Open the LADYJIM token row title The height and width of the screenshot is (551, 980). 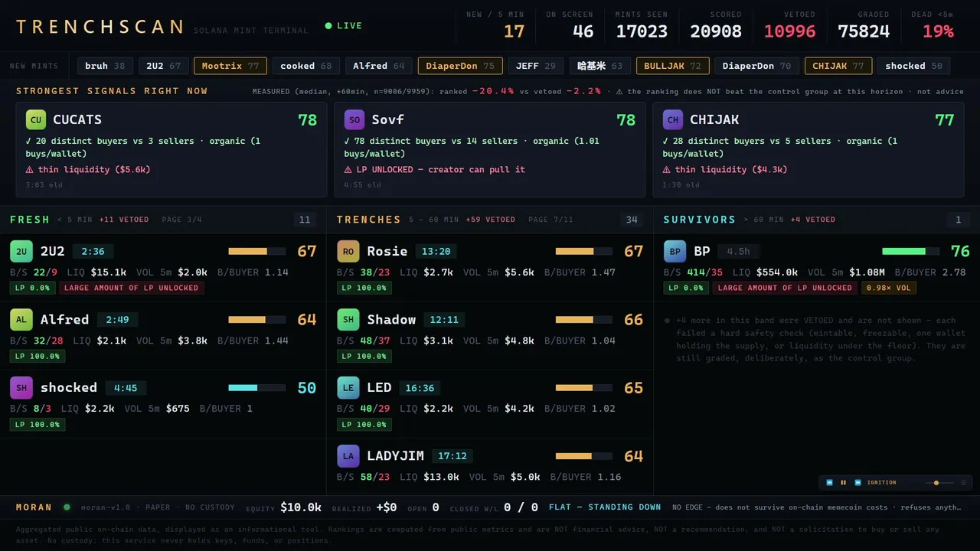tap(395, 456)
